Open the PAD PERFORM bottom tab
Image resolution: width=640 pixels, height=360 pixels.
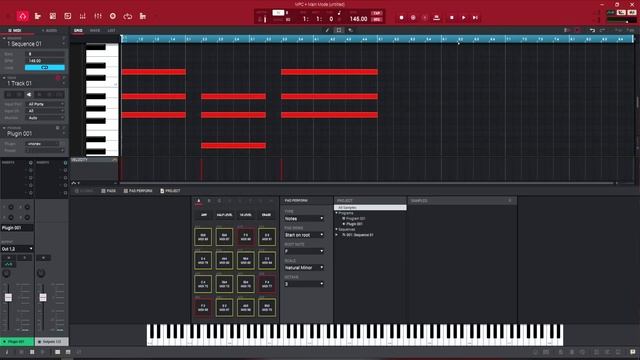tap(138, 191)
